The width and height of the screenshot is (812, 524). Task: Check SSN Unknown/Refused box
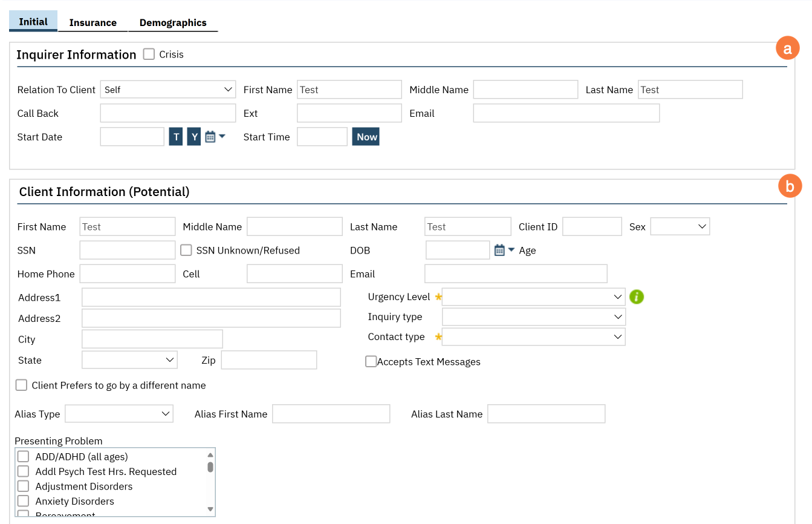click(186, 251)
